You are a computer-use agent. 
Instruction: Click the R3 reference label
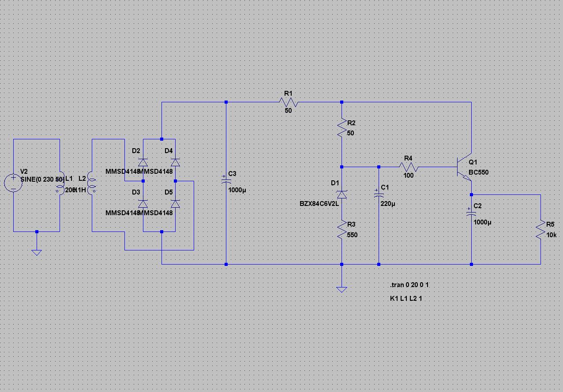tap(351, 225)
